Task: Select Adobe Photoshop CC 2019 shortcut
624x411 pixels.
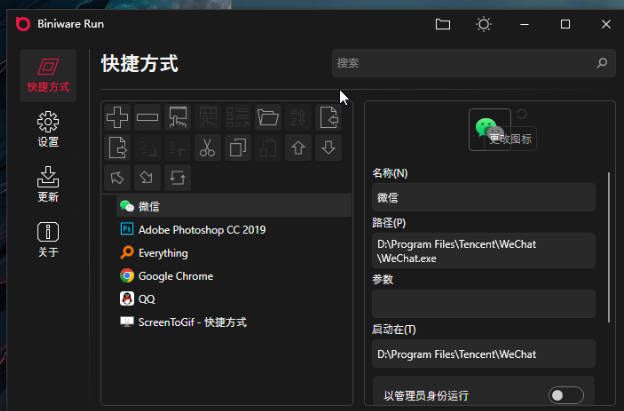Action: 234,230
